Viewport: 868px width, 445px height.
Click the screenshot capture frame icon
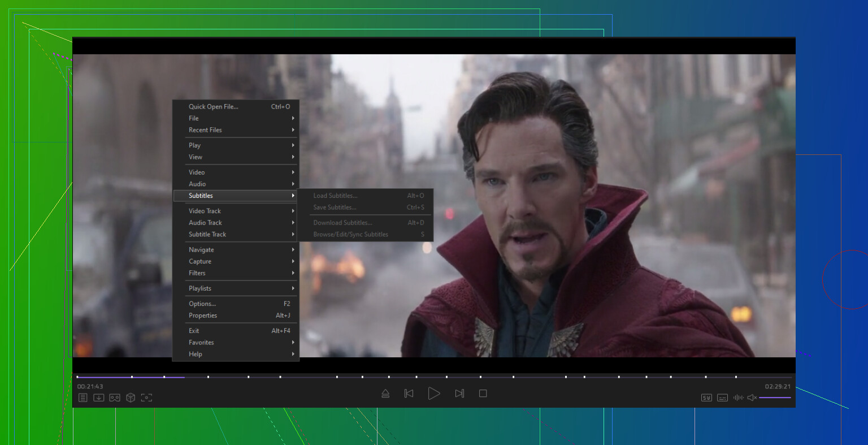(146, 398)
